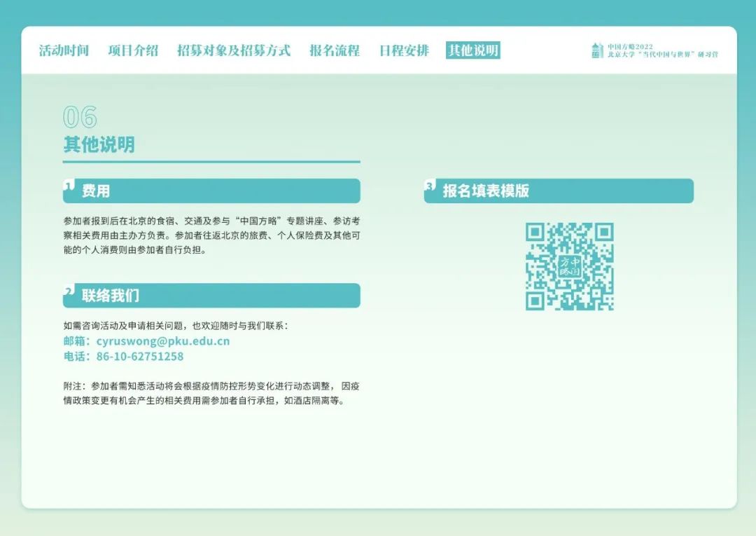The height and width of the screenshot is (536, 756).
Task: Click the building logo icon at top right
Action: point(596,50)
